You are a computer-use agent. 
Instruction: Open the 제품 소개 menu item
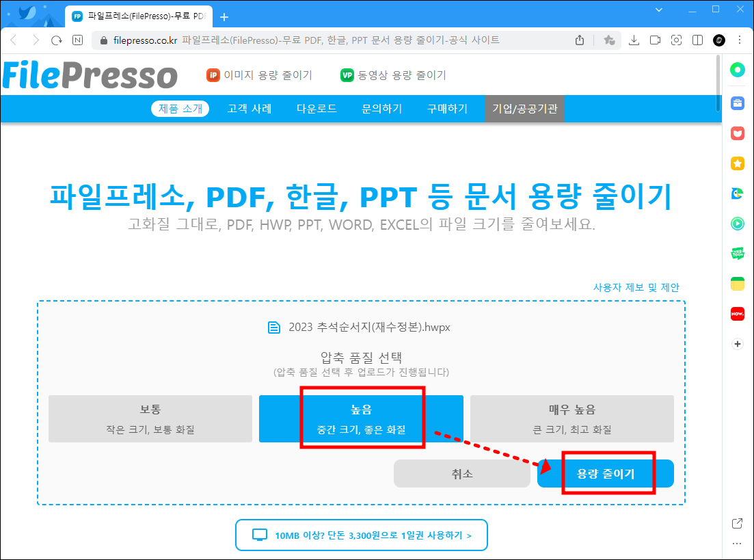pos(180,109)
